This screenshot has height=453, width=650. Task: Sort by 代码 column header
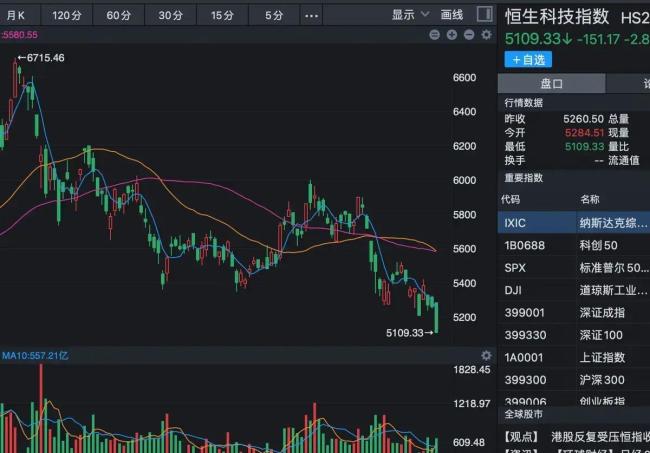pos(510,199)
